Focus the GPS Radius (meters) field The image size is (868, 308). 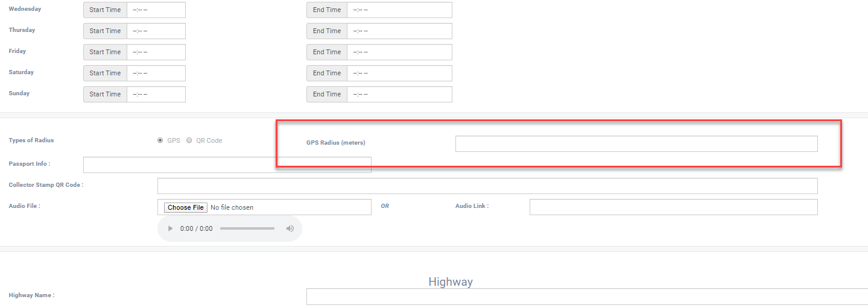click(636, 143)
